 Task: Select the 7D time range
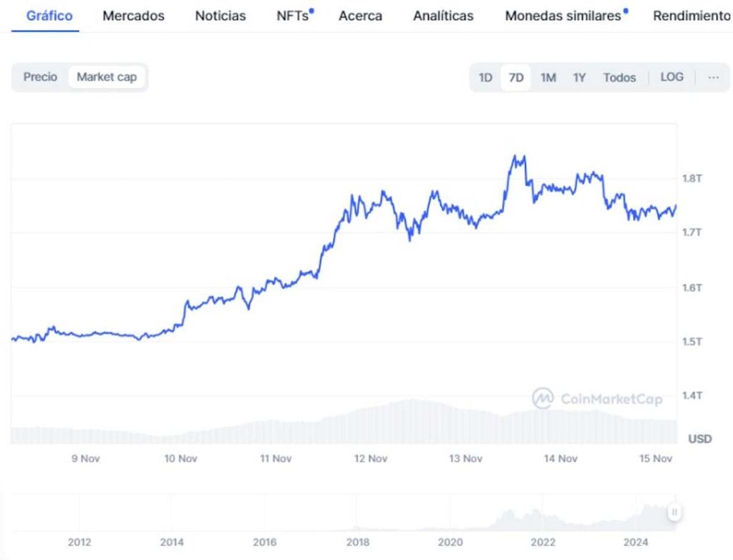(516, 77)
